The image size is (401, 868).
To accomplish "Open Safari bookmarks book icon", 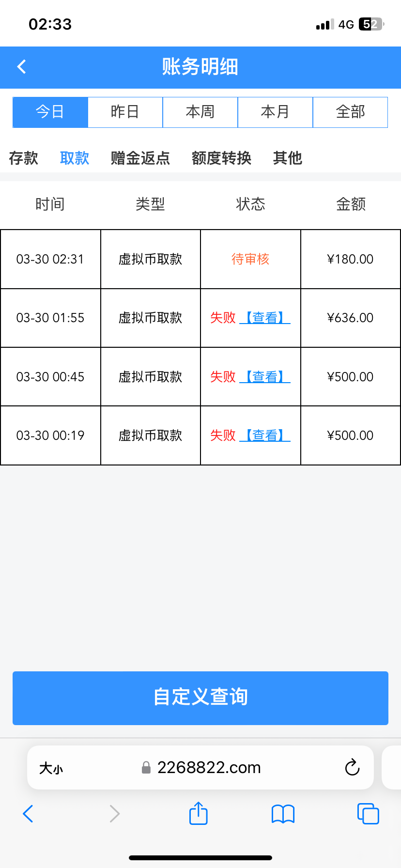I will point(283,814).
